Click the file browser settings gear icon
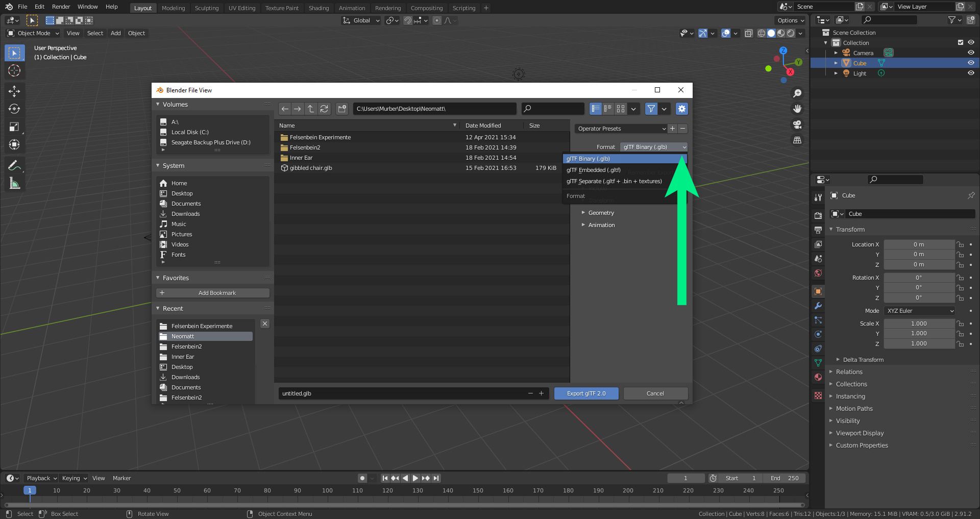Screen dimensions: 980x519 tap(681, 109)
